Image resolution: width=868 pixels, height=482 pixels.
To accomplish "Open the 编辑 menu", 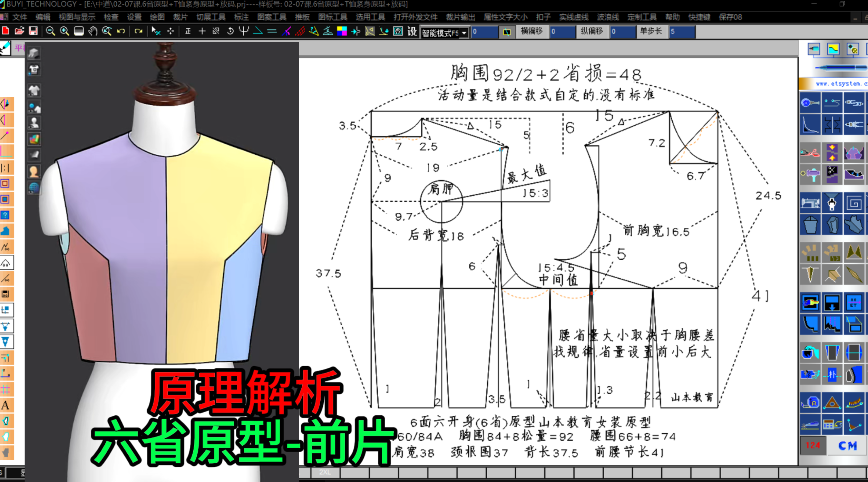I will [x=43, y=17].
